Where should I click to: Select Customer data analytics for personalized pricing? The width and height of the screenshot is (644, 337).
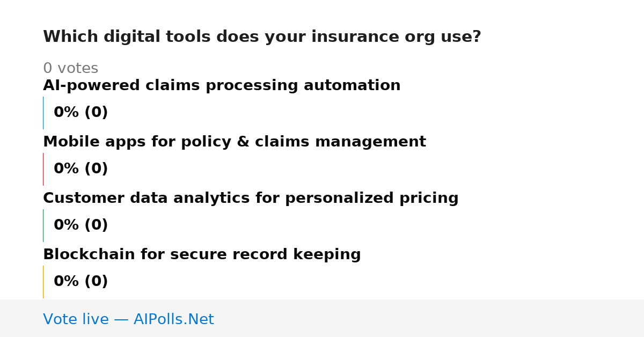(x=251, y=199)
